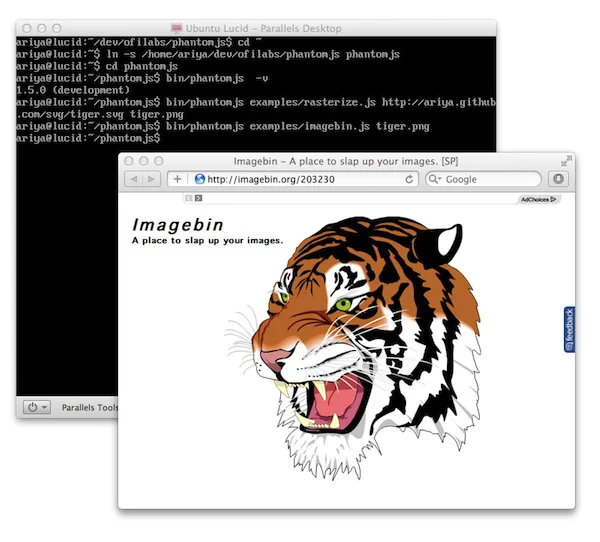Zoom the Safari Imagebin window
The width and height of the screenshot is (600, 542).
[x=159, y=161]
